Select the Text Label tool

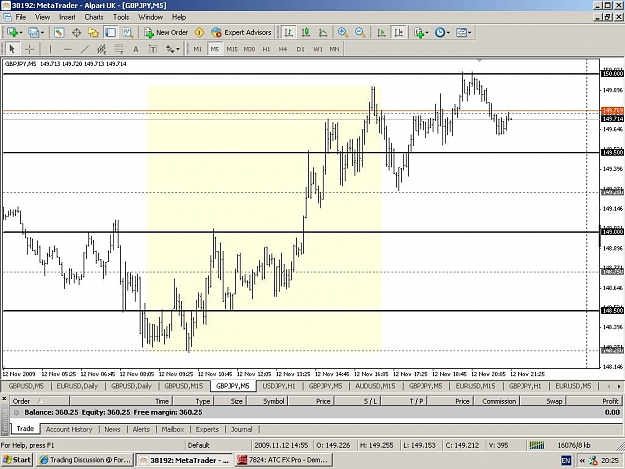(153, 49)
